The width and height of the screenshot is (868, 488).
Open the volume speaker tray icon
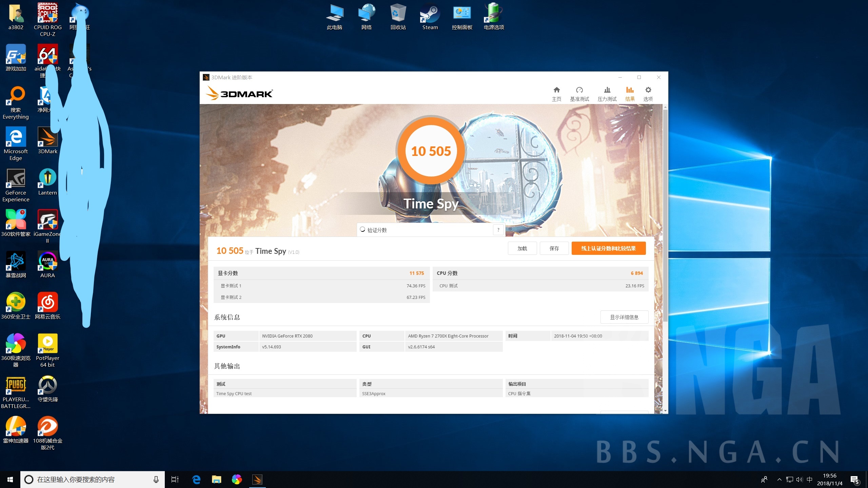(800, 480)
